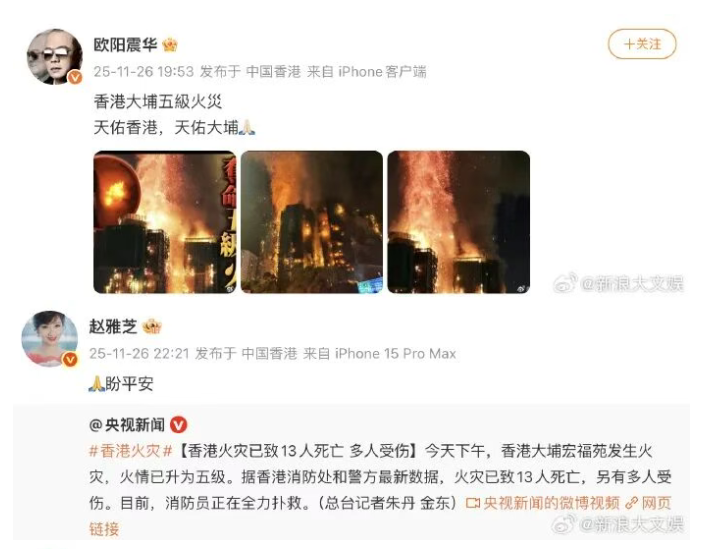Click the 香港大埔五級火災 post text
702x549 pixels.
coord(158,102)
